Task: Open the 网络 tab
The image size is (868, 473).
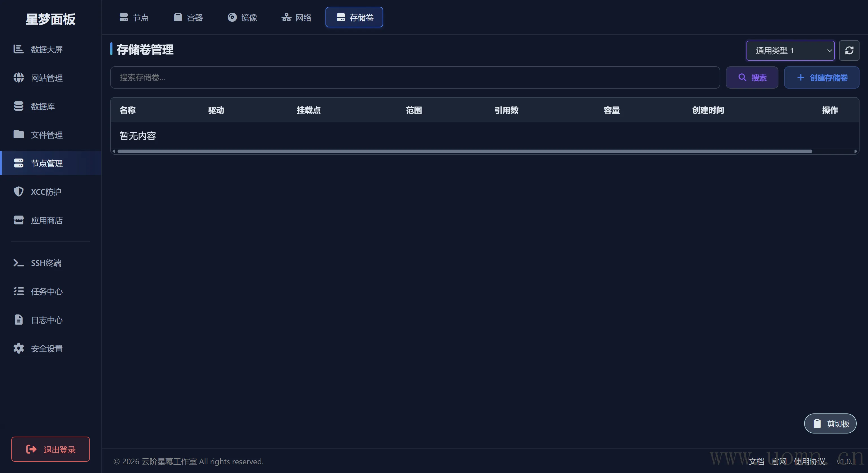Action: click(x=296, y=17)
